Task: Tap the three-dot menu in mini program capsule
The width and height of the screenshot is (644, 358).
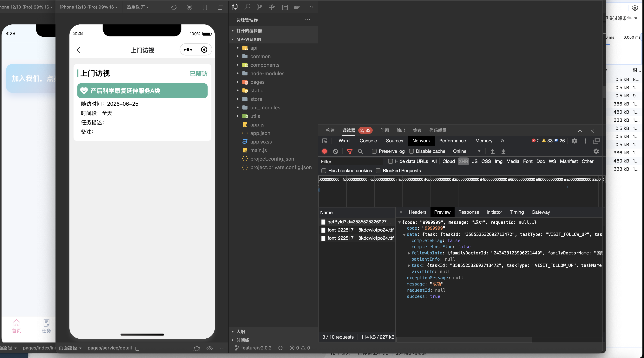Action: (x=188, y=50)
